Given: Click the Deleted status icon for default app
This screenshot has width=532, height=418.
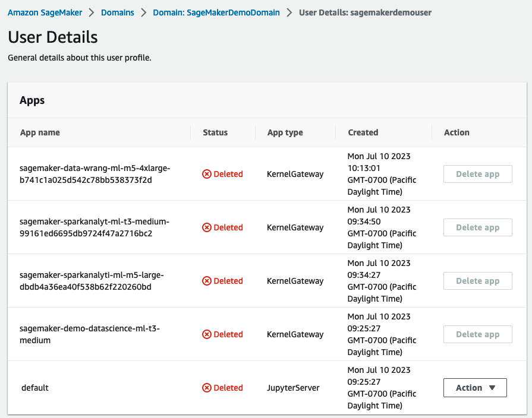Looking at the screenshot, I should [x=207, y=388].
